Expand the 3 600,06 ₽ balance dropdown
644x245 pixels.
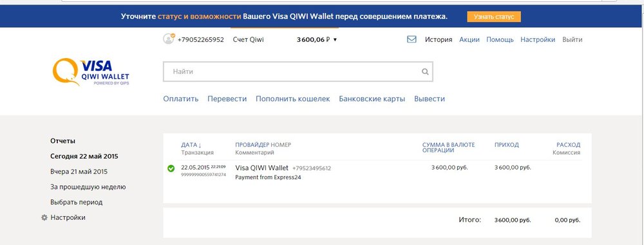pyautogui.click(x=316, y=39)
